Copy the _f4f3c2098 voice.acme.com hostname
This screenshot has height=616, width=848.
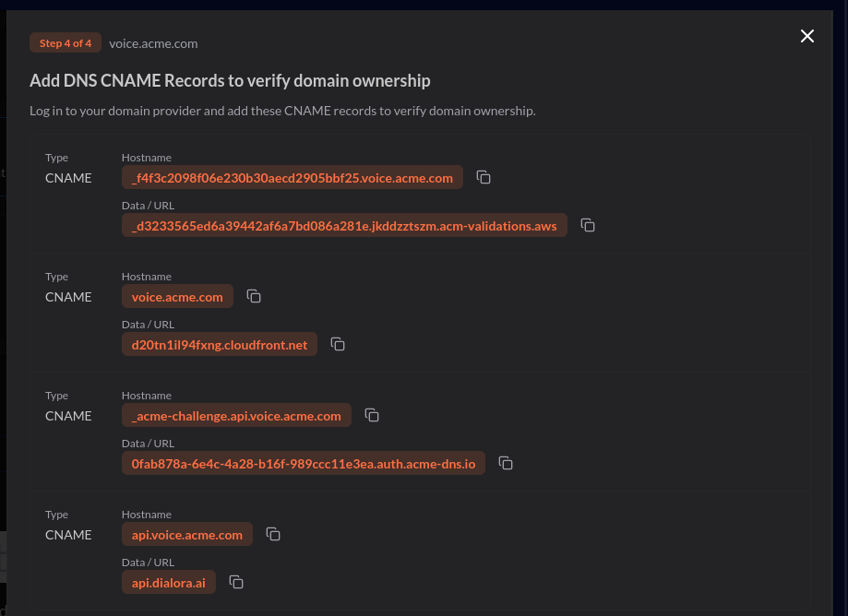[x=484, y=177]
